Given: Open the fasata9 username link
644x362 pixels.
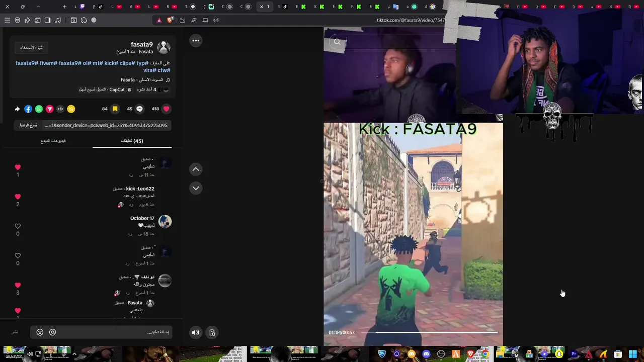Looking at the screenshot, I should point(141,45).
